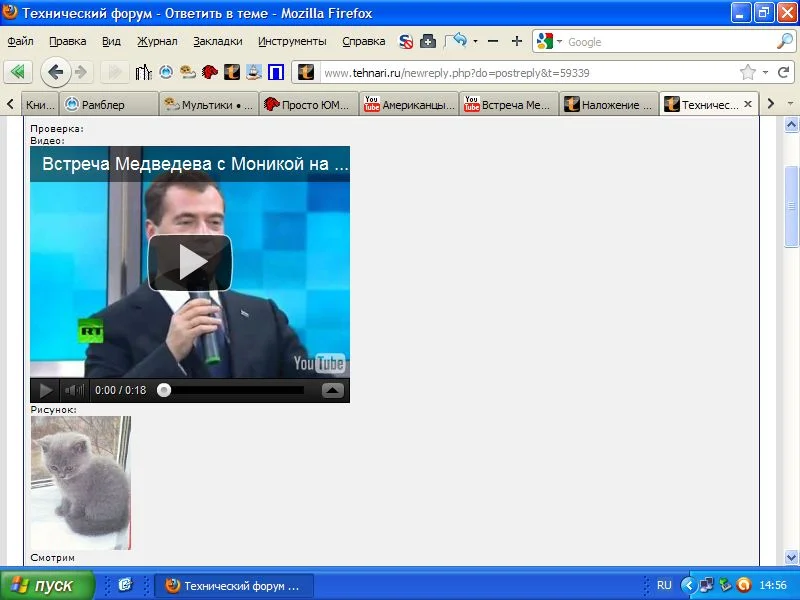Click the small play button in player controls
The width and height of the screenshot is (800, 600).
[x=45, y=390]
